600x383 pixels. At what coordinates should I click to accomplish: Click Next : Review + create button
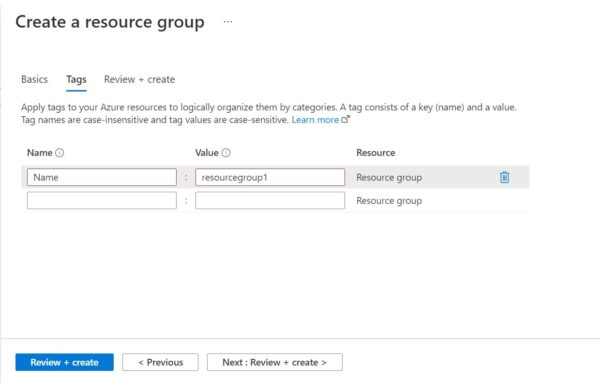(275, 362)
